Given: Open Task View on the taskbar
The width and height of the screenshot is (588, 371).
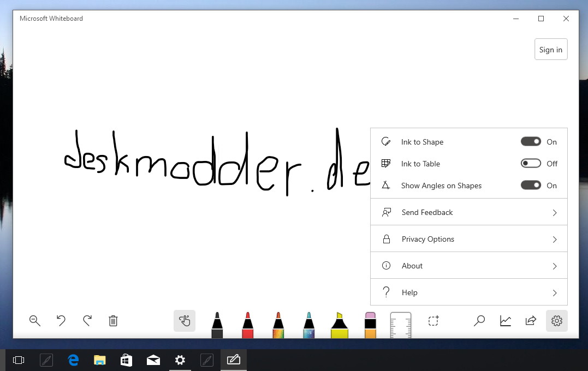Looking at the screenshot, I should point(19,360).
